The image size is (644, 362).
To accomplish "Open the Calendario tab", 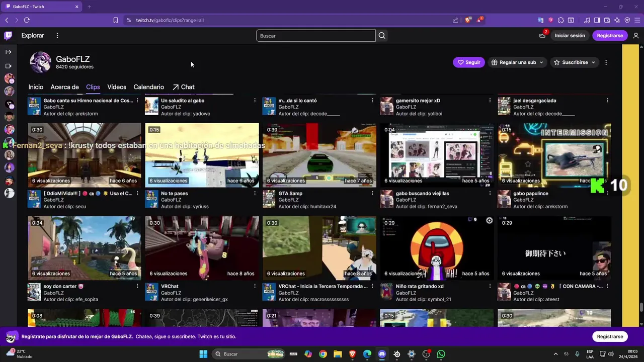I will 149,87.
